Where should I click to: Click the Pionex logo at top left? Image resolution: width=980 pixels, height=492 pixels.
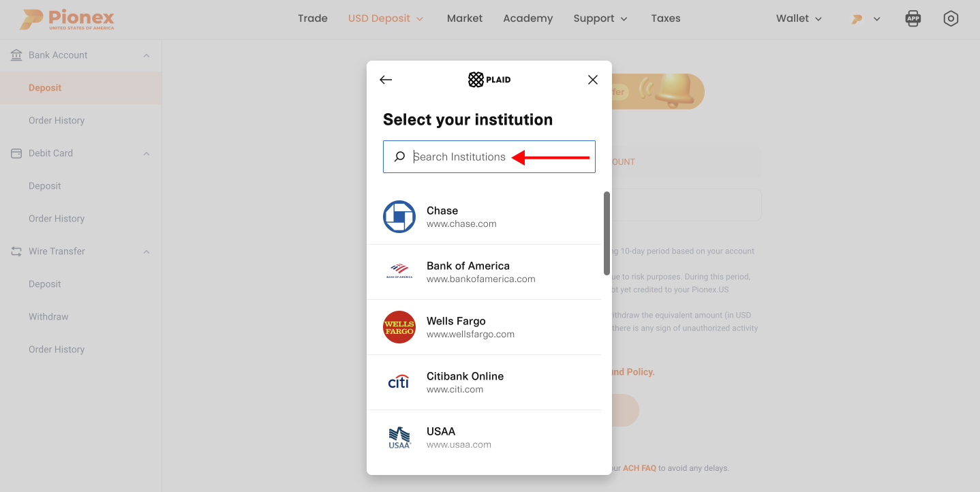click(67, 19)
